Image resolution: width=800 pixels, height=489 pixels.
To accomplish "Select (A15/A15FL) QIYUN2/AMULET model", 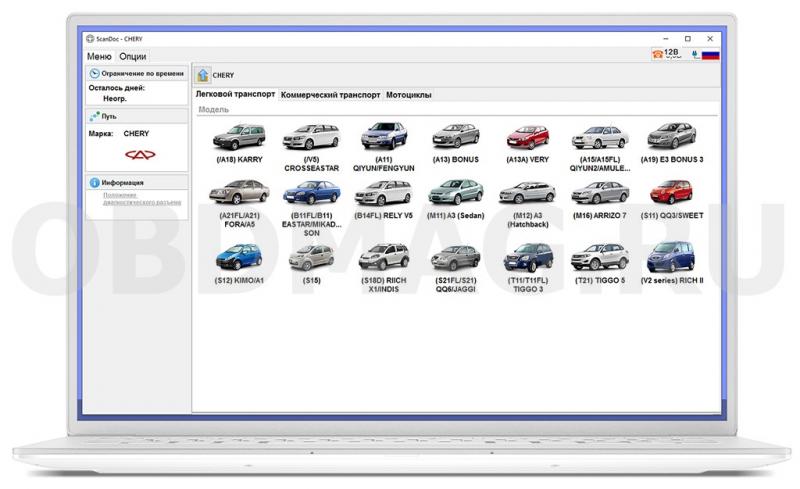I will tap(600, 147).
